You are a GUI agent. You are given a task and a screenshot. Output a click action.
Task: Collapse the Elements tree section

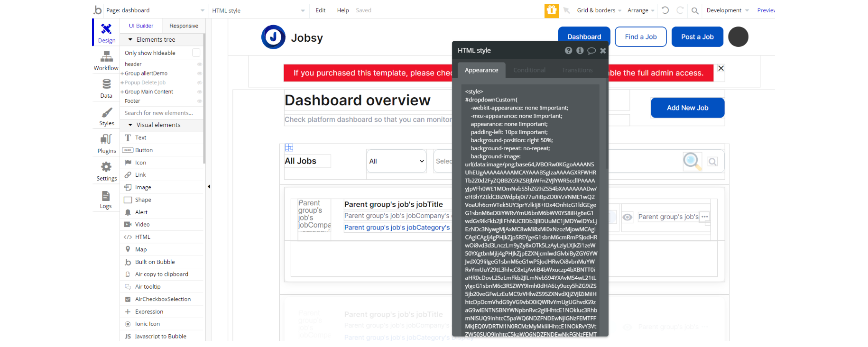(x=130, y=39)
